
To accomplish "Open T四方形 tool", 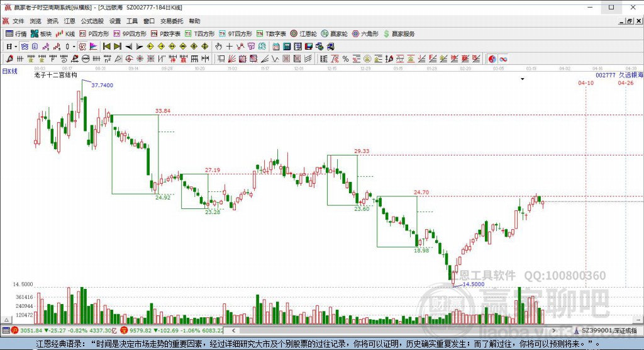I will click(199, 34).
